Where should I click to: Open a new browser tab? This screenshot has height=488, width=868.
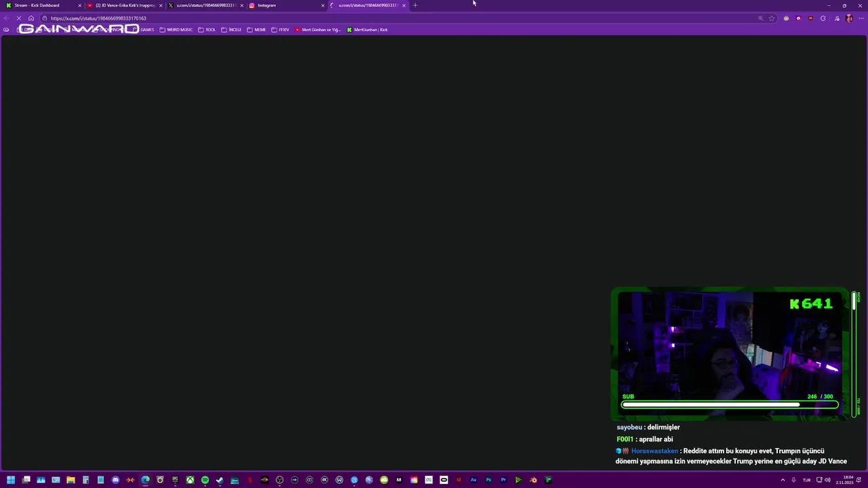(x=415, y=5)
